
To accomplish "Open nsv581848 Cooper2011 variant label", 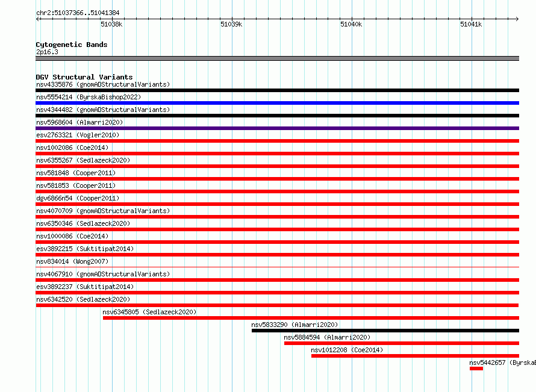I will pyautogui.click(x=76, y=173).
